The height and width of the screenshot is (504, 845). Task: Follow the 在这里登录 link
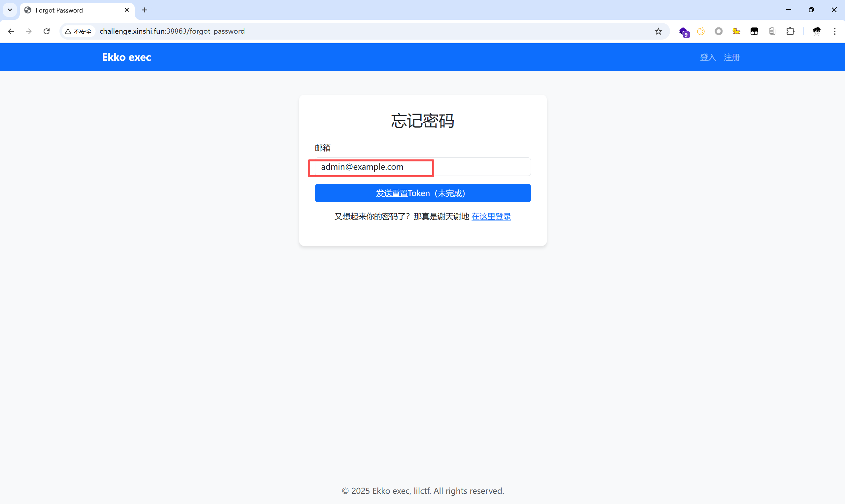pyautogui.click(x=491, y=216)
